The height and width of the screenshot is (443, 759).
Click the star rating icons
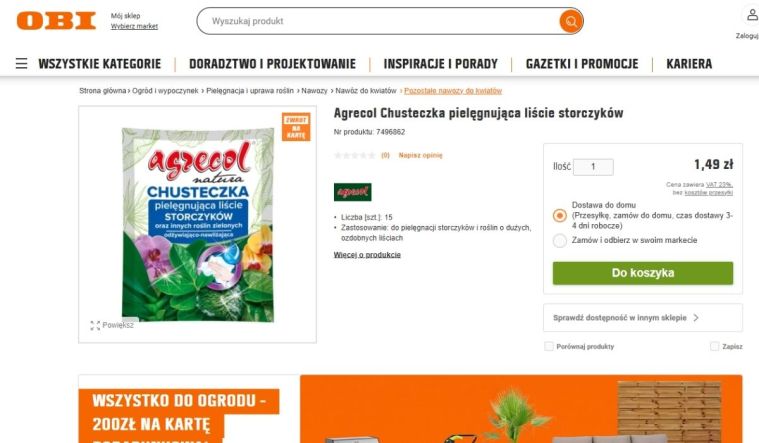pos(355,155)
